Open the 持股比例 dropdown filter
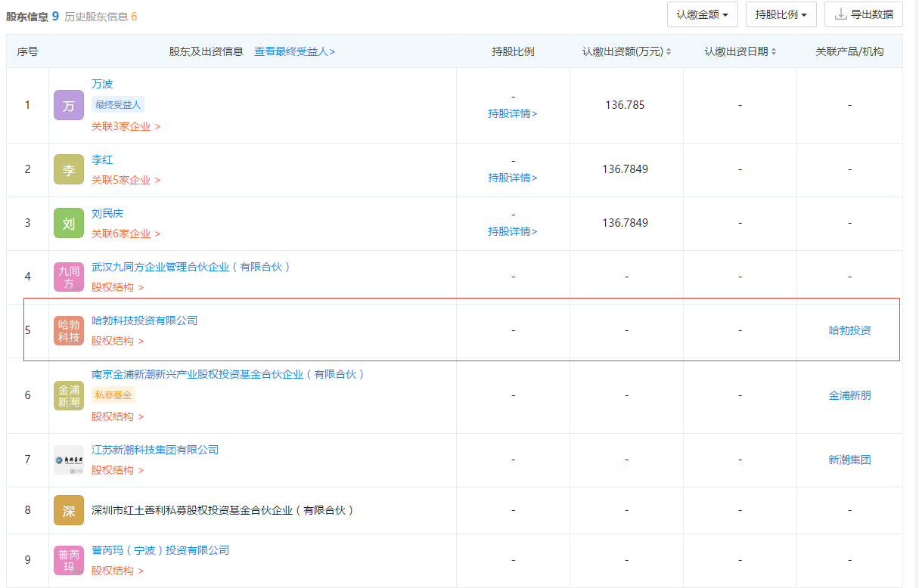919x588 pixels. 781,14
